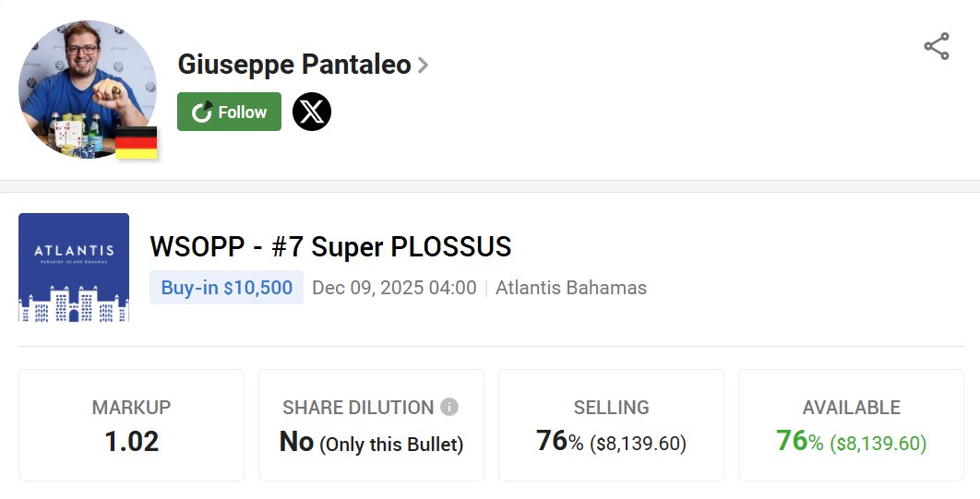The width and height of the screenshot is (980, 499).
Task: Click the SELLING label
Action: [611, 408]
